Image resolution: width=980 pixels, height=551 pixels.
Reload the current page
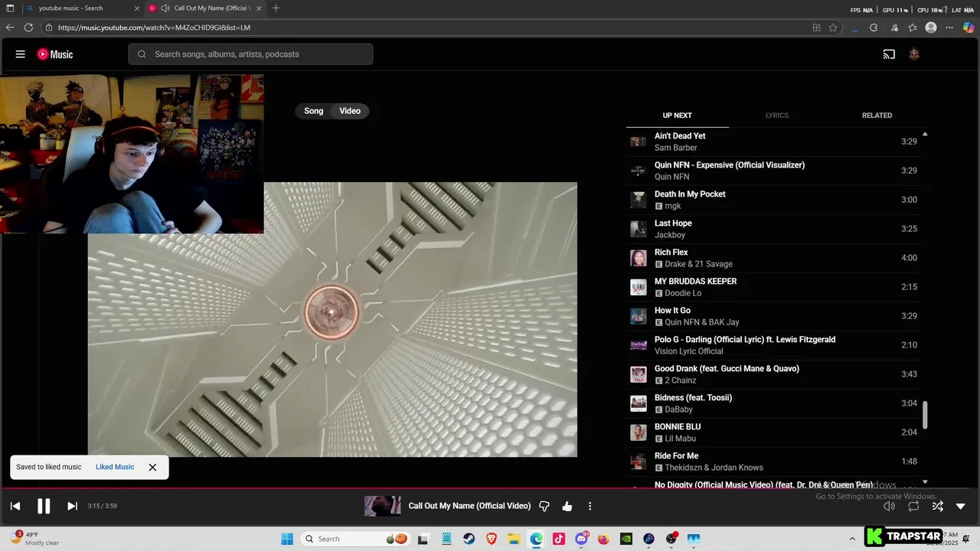tap(28, 28)
